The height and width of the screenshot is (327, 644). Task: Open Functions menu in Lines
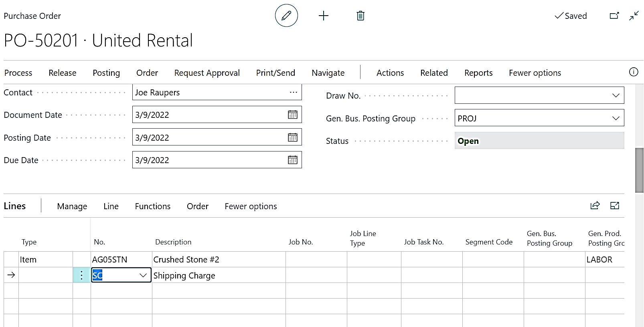pos(153,206)
